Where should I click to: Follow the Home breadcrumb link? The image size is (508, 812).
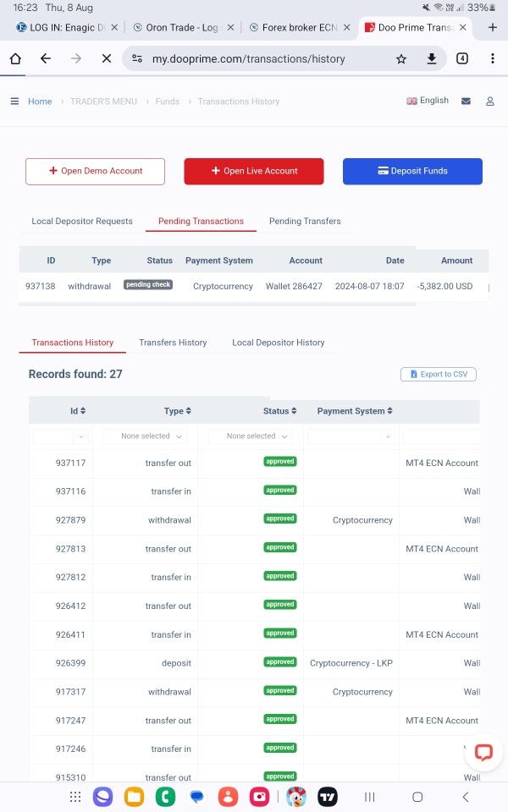point(40,101)
